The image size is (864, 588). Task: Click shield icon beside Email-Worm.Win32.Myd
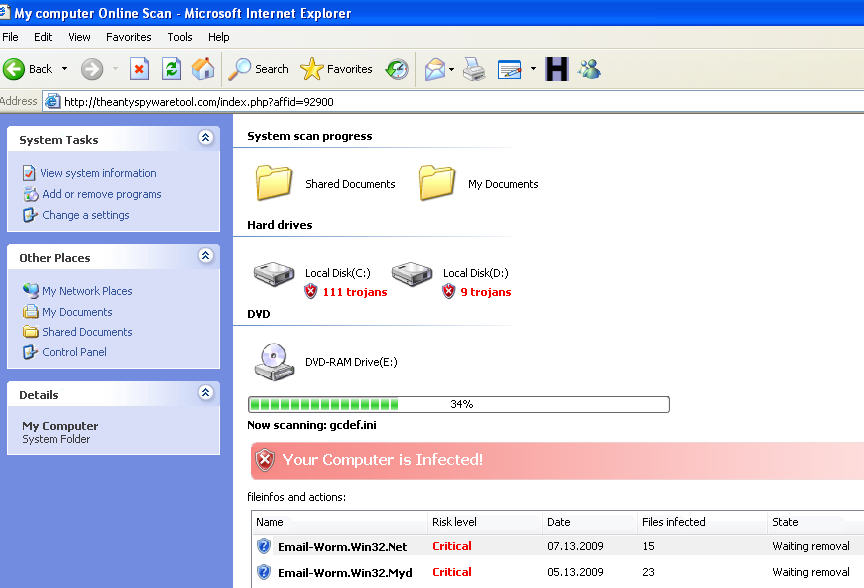pos(264,571)
